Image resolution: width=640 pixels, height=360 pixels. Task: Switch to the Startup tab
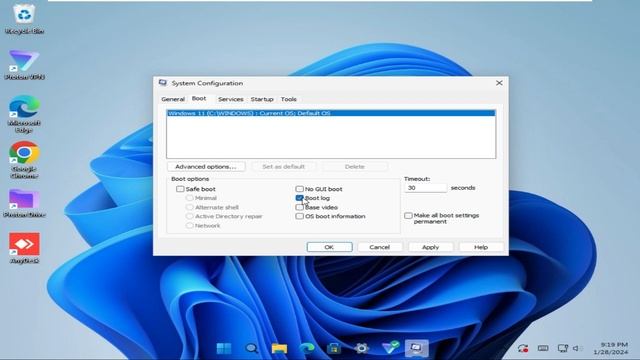click(262, 99)
